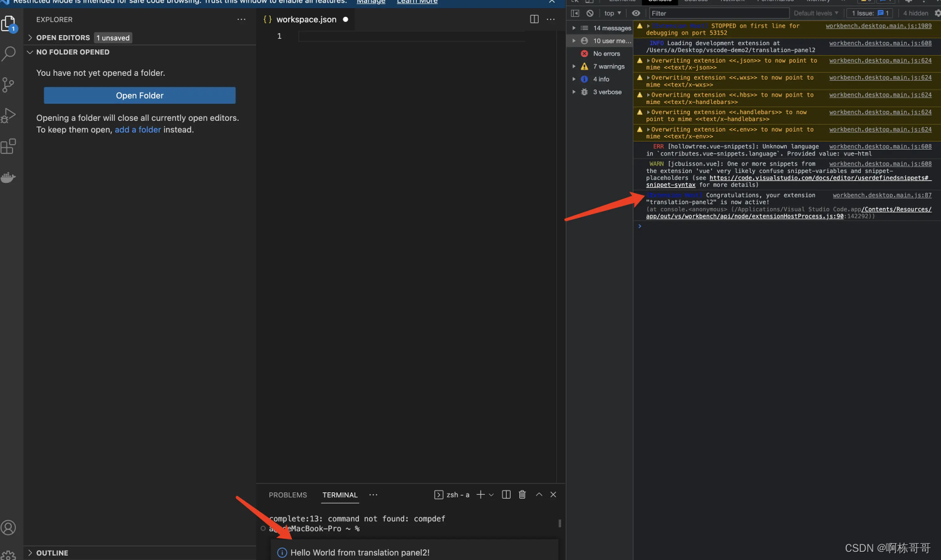Click the terminal scrollbar
This screenshot has width=941, height=560.
pos(559,523)
